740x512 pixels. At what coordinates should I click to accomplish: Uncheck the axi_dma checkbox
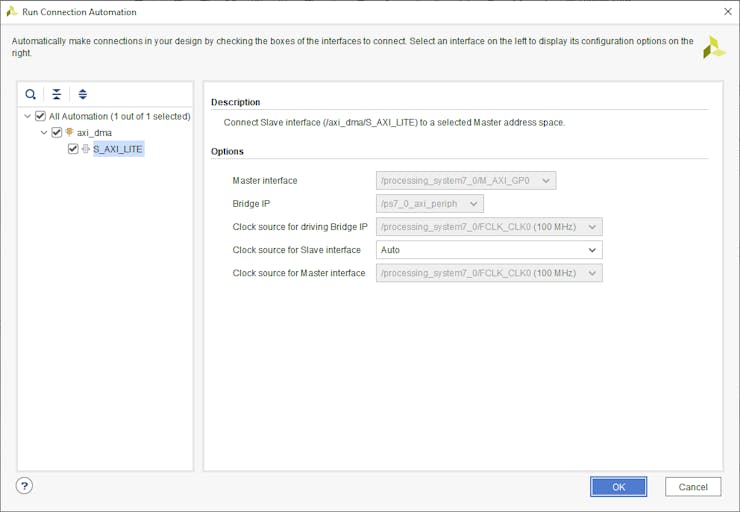(56, 132)
